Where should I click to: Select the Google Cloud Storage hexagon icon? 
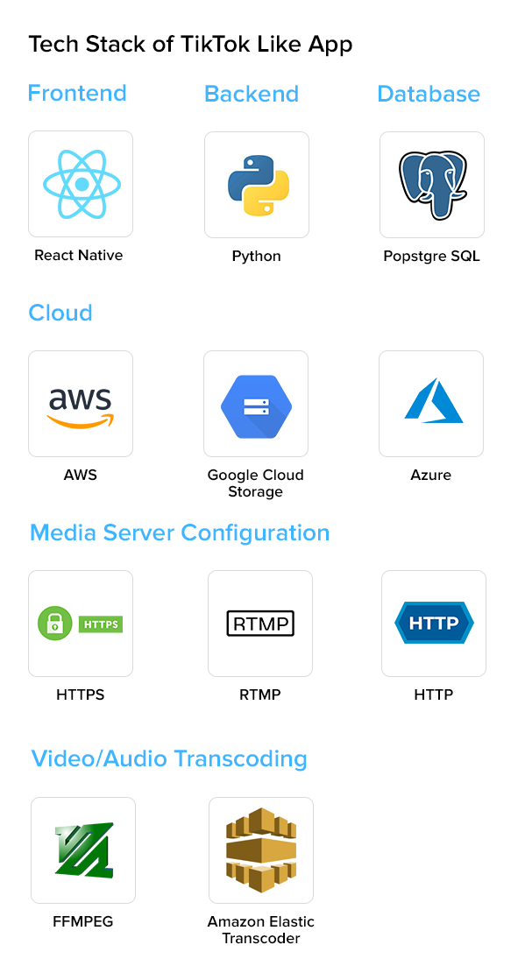tap(257, 406)
